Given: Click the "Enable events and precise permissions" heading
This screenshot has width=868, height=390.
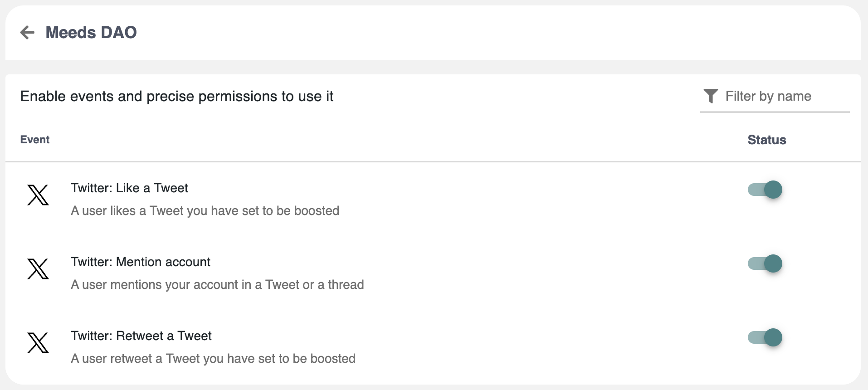Looking at the screenshot, I should 177,96.
